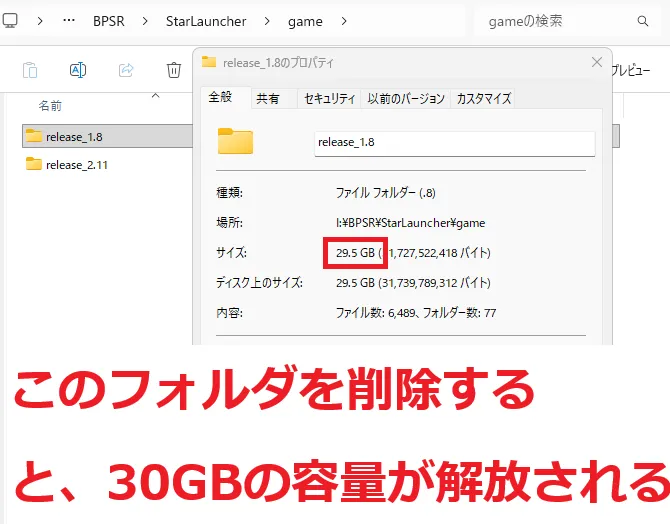Switch to the セキュリティ tab

(329, 99)
